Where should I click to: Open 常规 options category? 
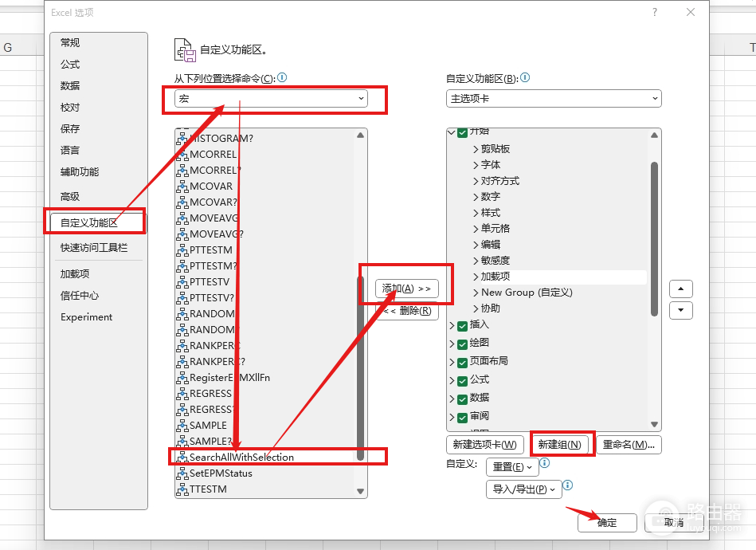click(70, 42)
